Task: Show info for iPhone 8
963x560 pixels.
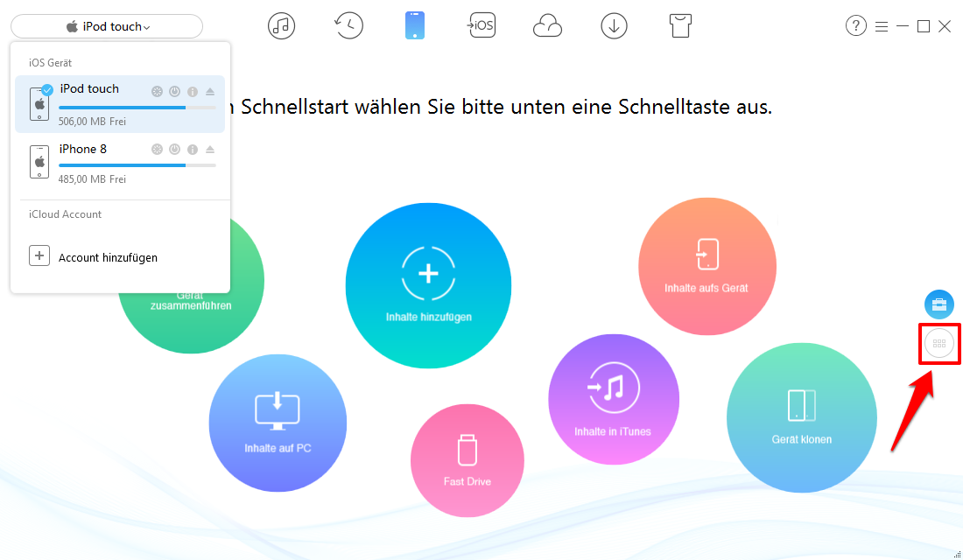Action: point(193,150)
